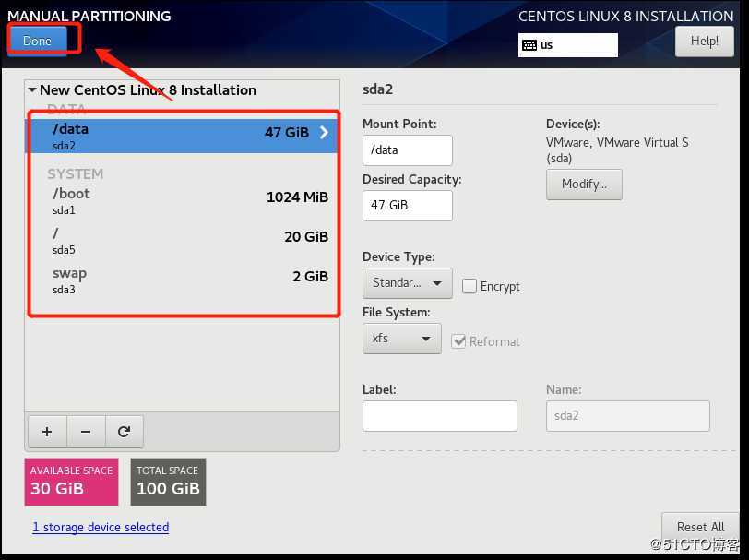Click the TOTAL SPACE 100 GiB box
Image resolution: width=749 pixels, height=560 pixels.
pos(168,482)
